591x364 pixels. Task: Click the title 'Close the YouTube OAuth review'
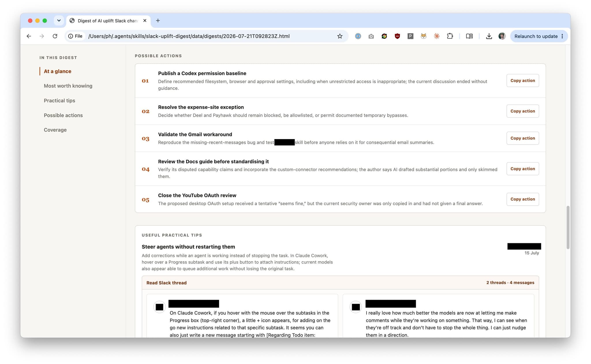[x=197, y=195]
